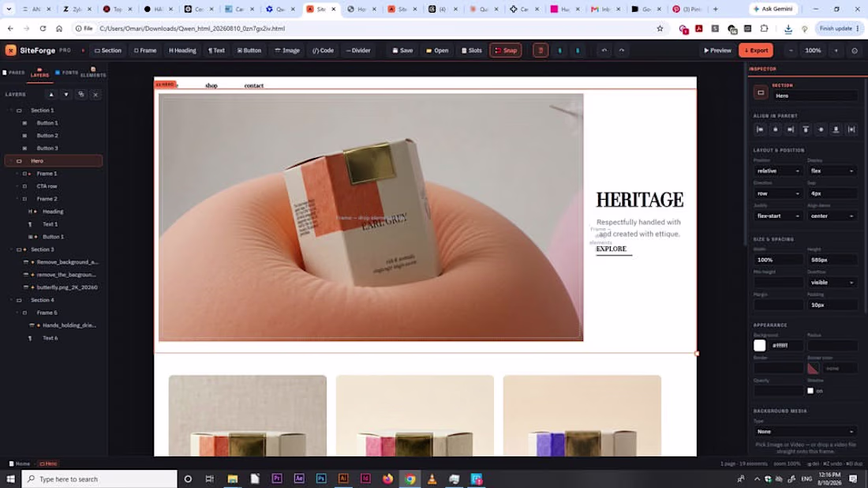This screenshot has height=488, width=868.
Task: Insert a Heading element from toolbar
Action: point(182,51)
